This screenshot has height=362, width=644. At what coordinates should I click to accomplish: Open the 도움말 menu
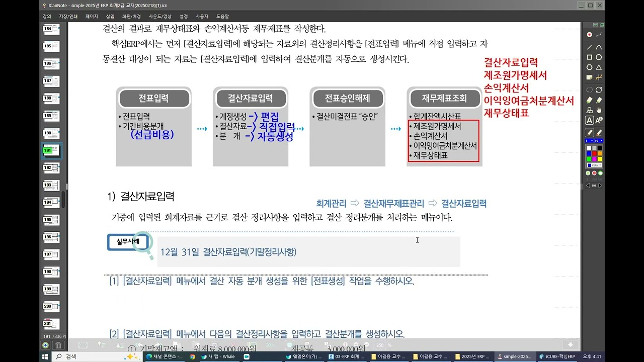click(222, 16)
